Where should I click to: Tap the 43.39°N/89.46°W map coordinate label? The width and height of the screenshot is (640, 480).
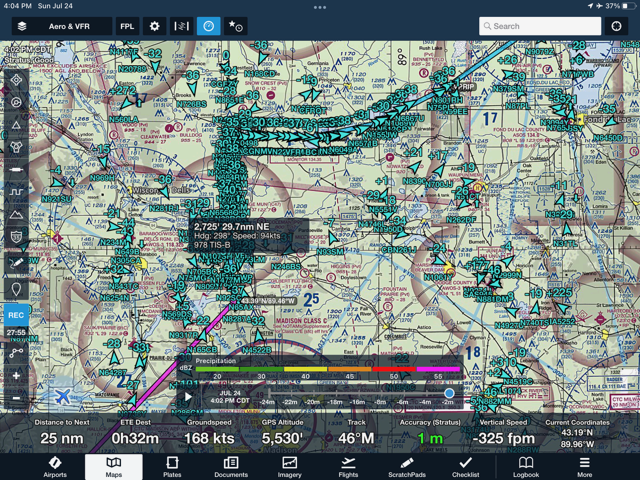pos(268,301)
